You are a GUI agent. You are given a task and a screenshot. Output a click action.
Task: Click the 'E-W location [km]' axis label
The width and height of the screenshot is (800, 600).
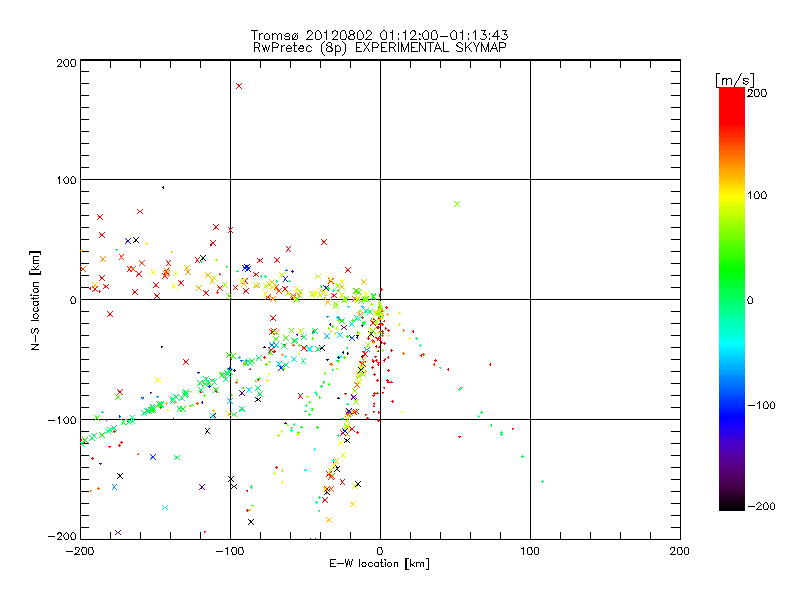click(379, 563)
